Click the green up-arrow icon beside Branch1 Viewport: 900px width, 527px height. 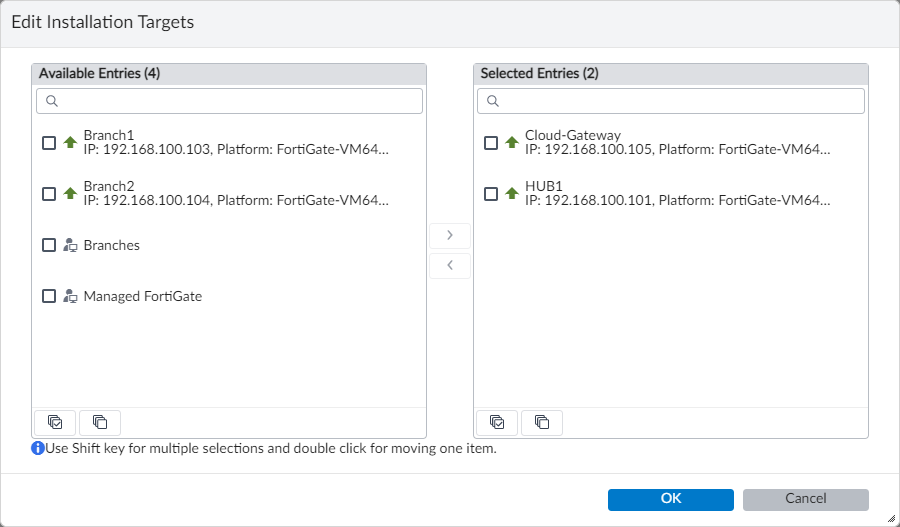[70, 143]
